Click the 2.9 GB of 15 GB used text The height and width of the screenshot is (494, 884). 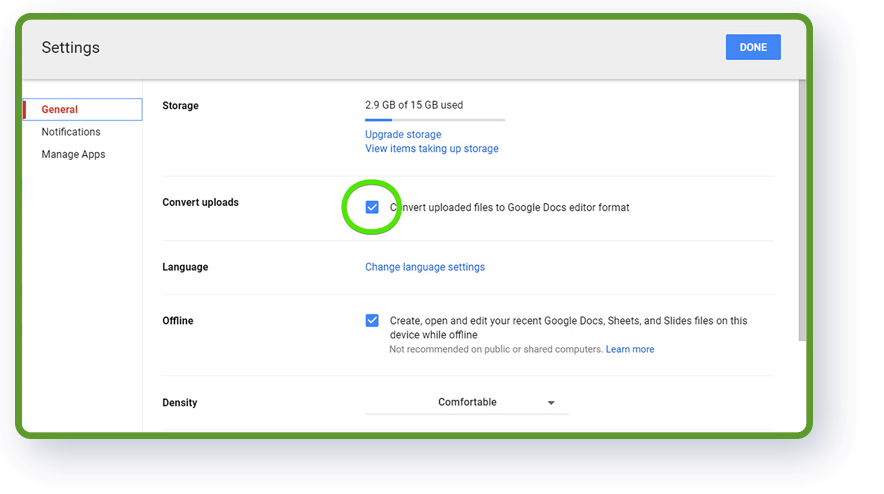(x=414, y=105)
